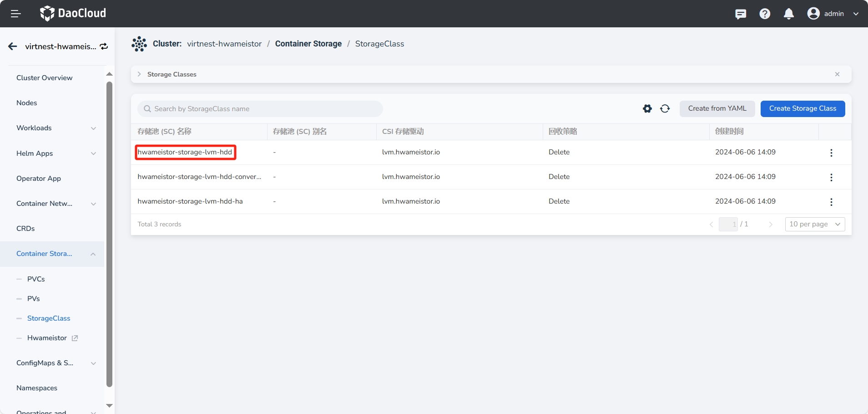Open the notifications bell

pos(789,14)
